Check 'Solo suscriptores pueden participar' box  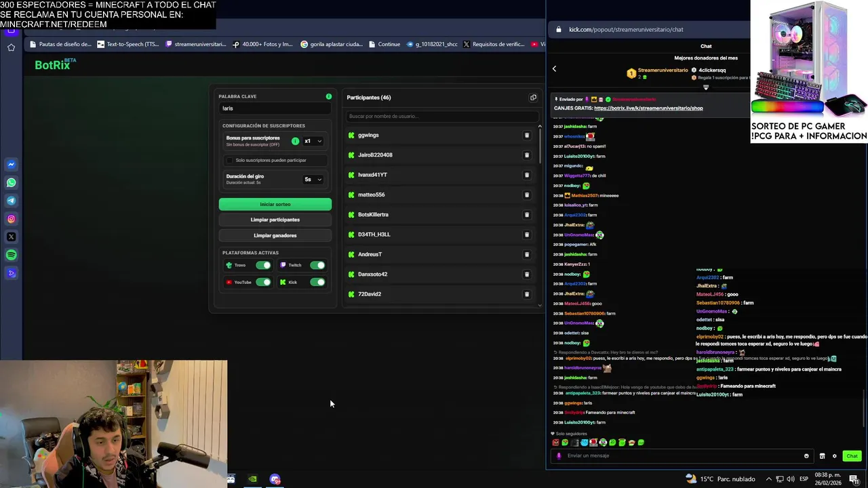pyautogui.click(x=229, y=161)
